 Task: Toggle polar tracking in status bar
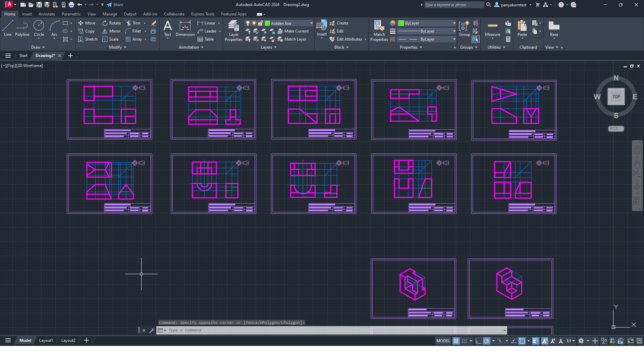(x=487, y=341)
